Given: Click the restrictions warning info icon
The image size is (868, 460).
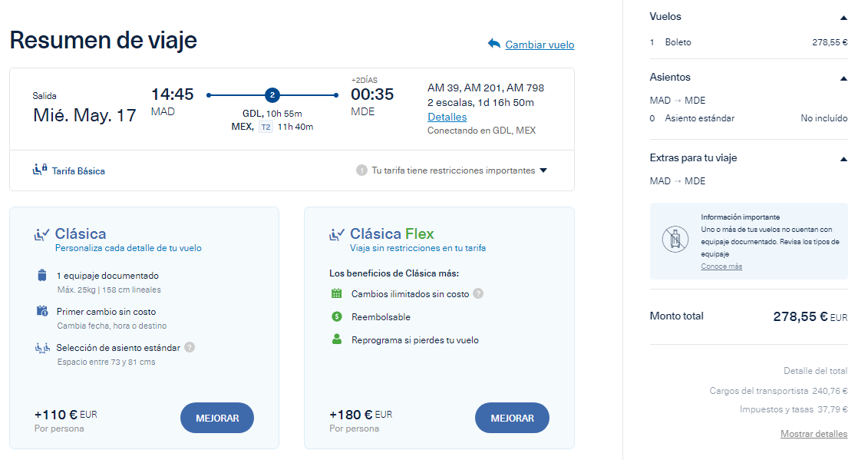Looking at the screenshot, I should pyautogui.click(x=361, y=170).
